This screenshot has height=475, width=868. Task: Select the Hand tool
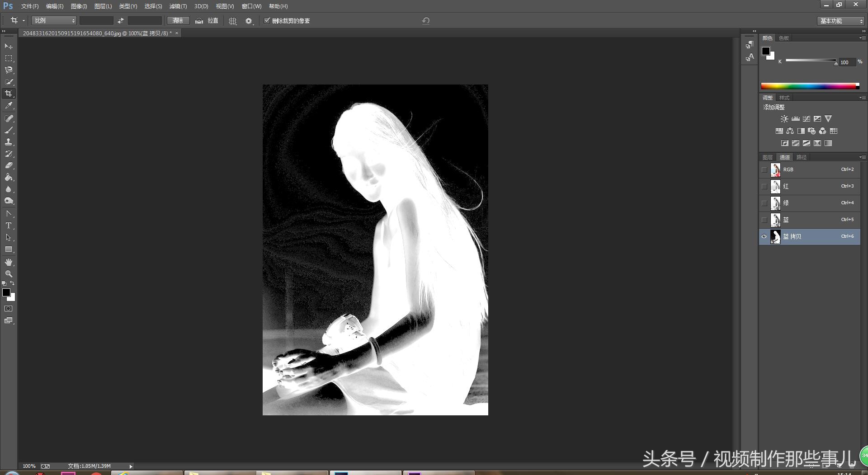click(9, 262)
